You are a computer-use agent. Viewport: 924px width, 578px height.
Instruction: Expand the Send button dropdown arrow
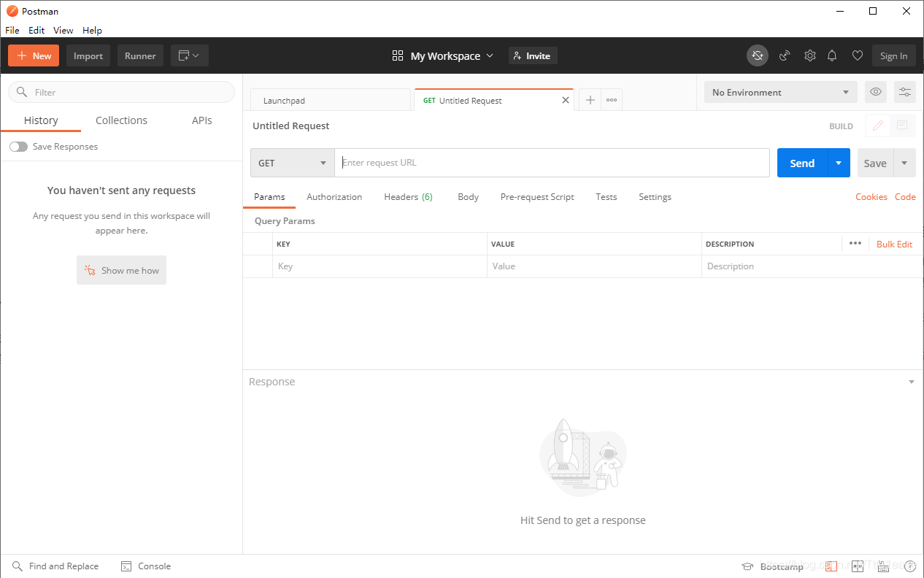tap(839, 163)
